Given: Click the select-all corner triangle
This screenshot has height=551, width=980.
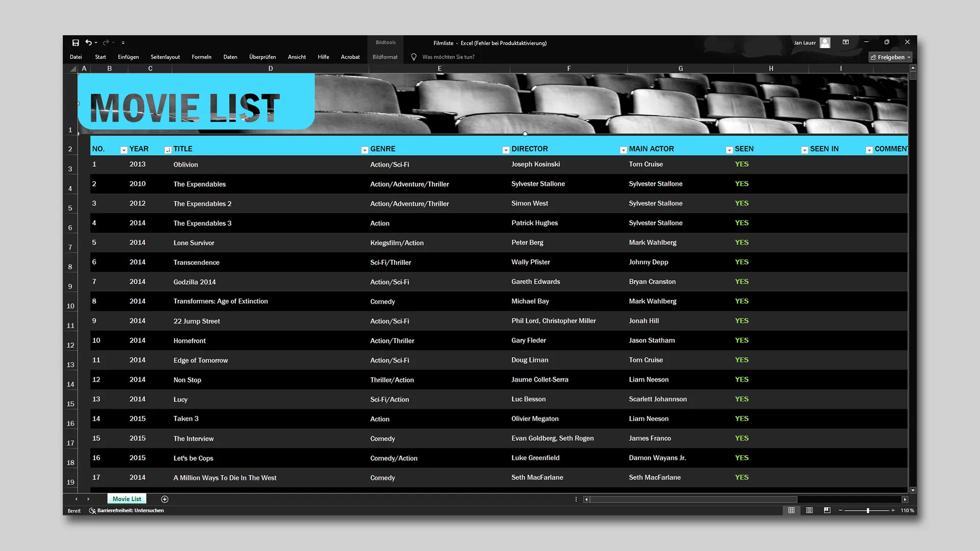Looking at the screenshot, I should (x=73, y=68).
